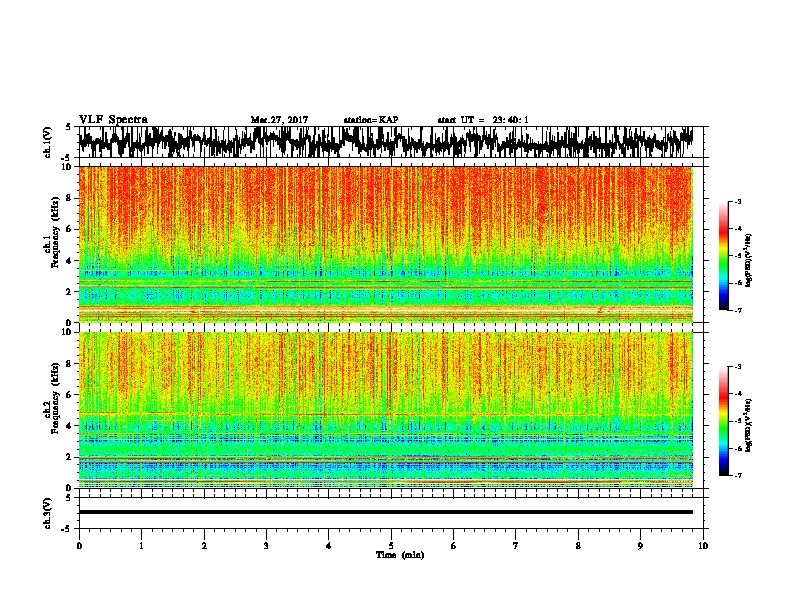Click the time axis tick label "8"
Viewport: 792px width, 612px height.
(x=578, y=546)
